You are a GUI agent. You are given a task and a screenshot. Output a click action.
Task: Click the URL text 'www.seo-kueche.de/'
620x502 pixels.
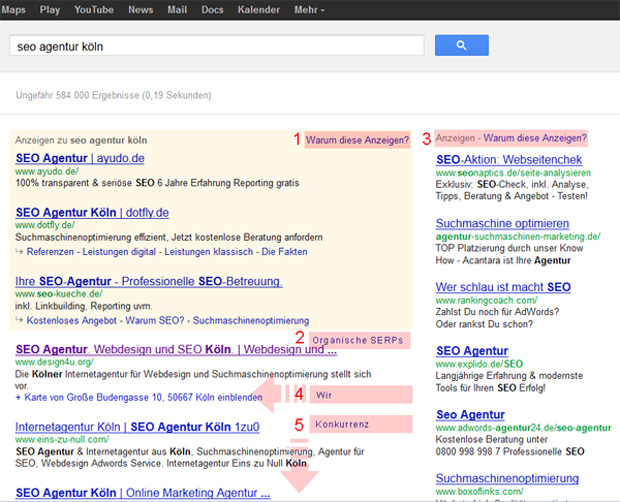tap(59, 294)
